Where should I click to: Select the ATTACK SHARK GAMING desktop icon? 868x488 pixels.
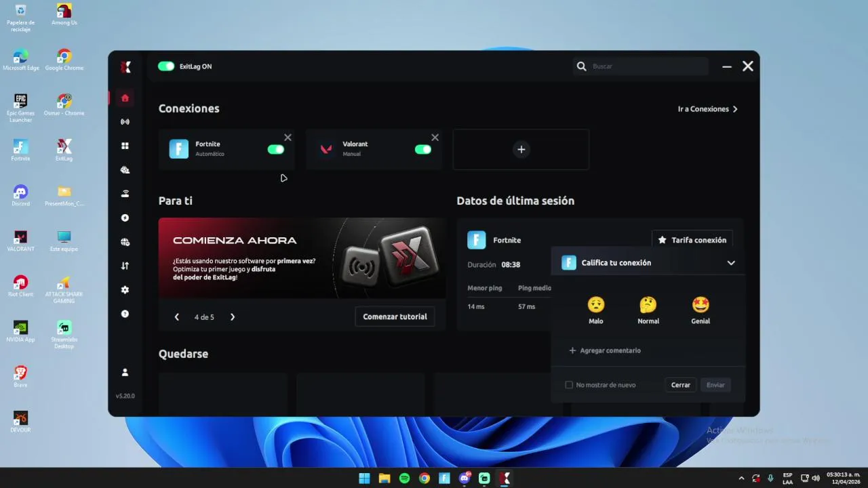click(64, 289)
